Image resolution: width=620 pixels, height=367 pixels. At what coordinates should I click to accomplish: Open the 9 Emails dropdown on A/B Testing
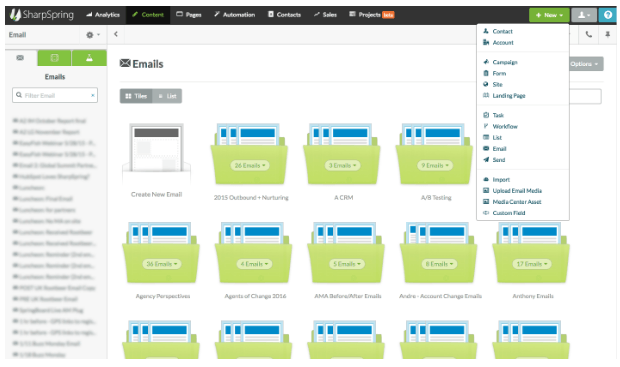click(x=435, y=165)
